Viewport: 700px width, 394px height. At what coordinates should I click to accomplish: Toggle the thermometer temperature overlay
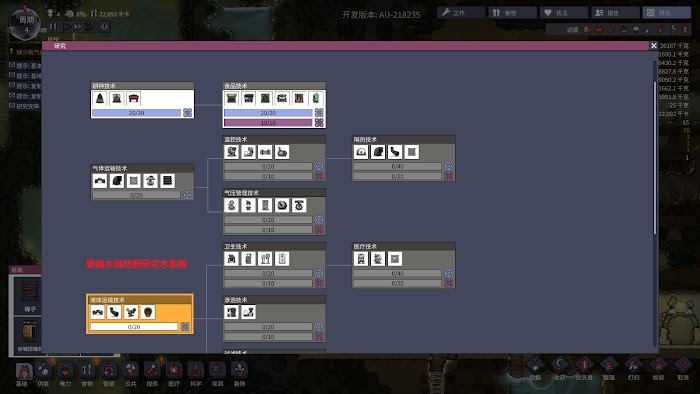click(x=612, y=29)
